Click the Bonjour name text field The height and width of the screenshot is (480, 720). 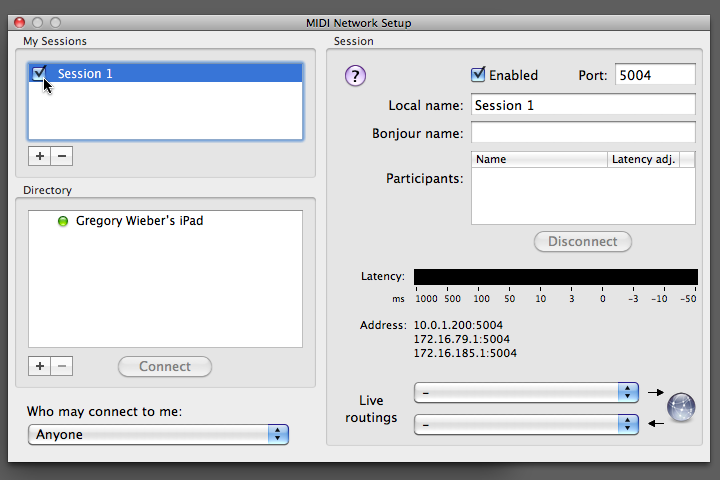click(583, 133)
